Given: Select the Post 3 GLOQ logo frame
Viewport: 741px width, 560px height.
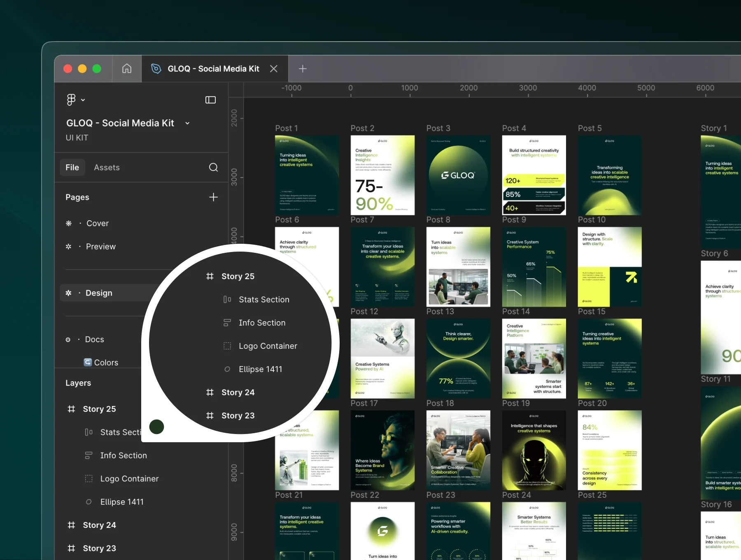Looking at the screenshot, I should pos(458,175).
